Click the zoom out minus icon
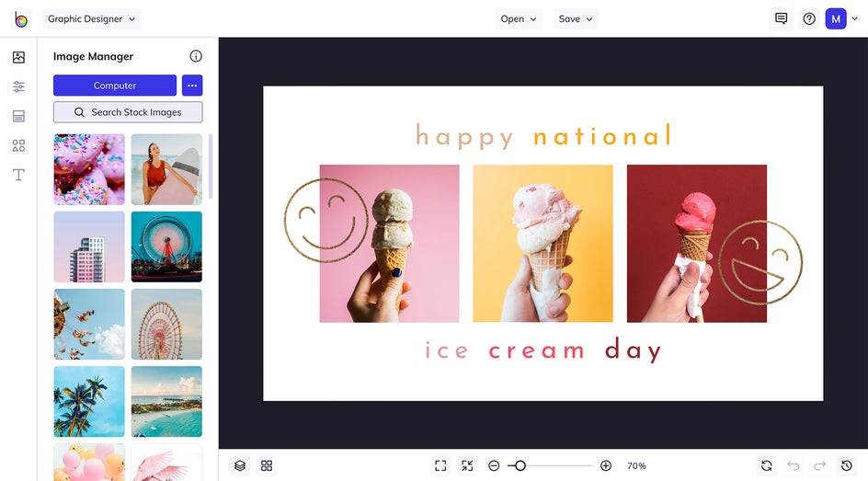 (x=494, y=465)
